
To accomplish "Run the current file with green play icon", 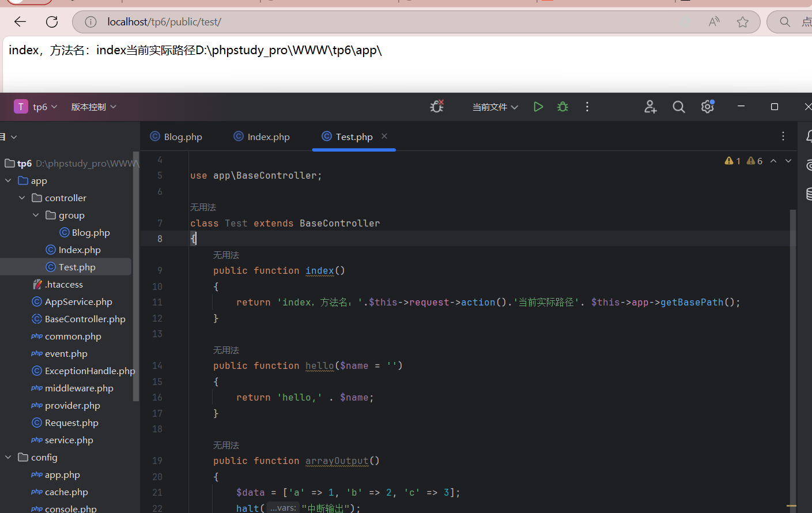I will 538,107.
